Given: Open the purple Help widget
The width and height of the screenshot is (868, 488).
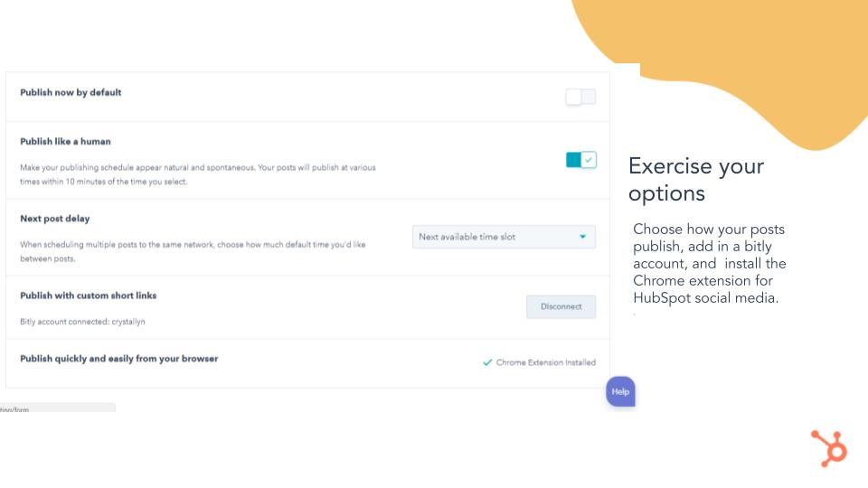Looking at the screenshot, I should point(620,391).
